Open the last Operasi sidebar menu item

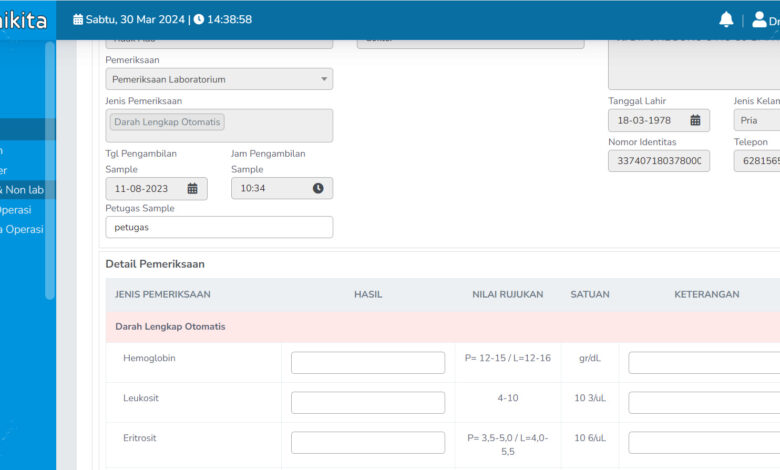click(x=22, y=229)
